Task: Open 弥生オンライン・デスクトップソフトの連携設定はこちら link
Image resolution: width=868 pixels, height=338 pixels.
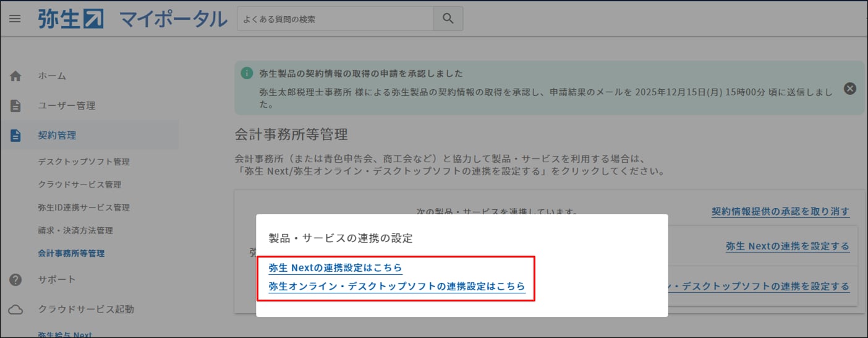Action: [x=396, y=287]
